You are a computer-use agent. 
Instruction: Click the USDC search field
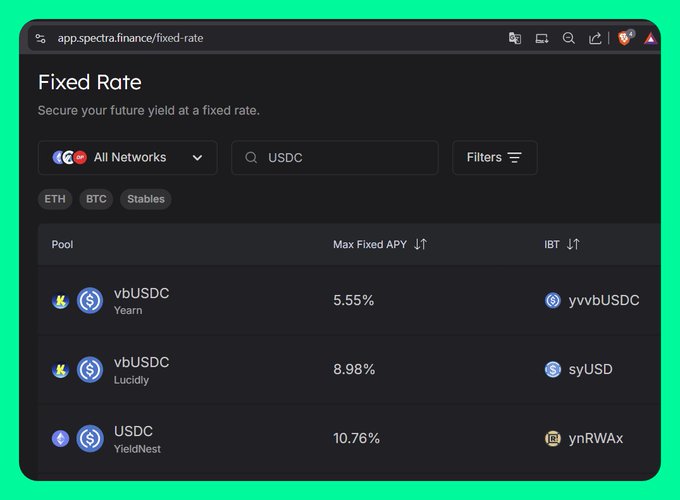coord(335,157)
